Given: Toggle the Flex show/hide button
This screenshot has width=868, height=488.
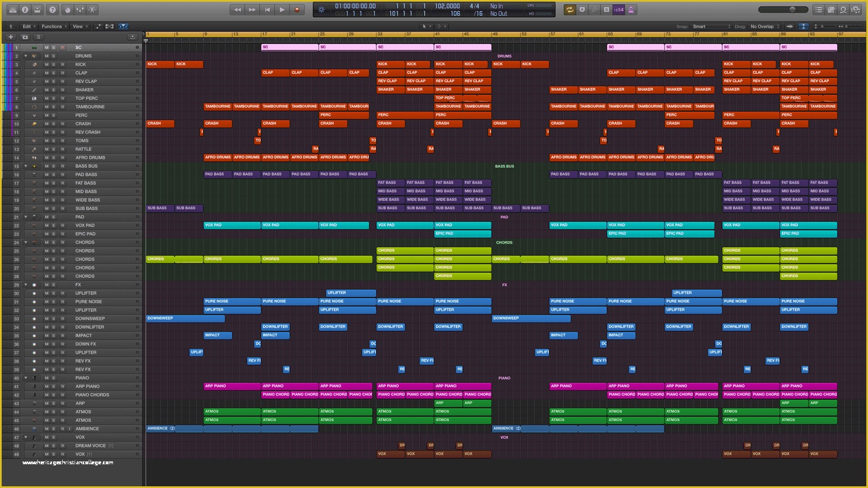Looking at the screenshot, I should [x=110, y=27].
